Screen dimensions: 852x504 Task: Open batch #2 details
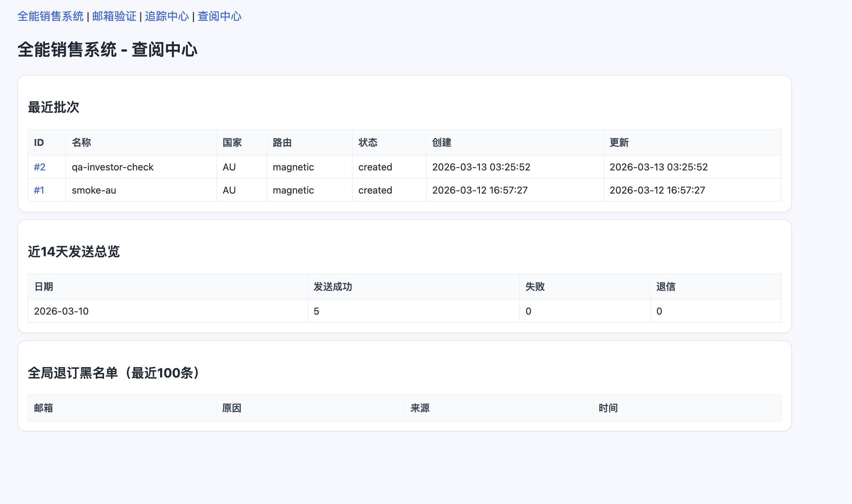[39, 167]
